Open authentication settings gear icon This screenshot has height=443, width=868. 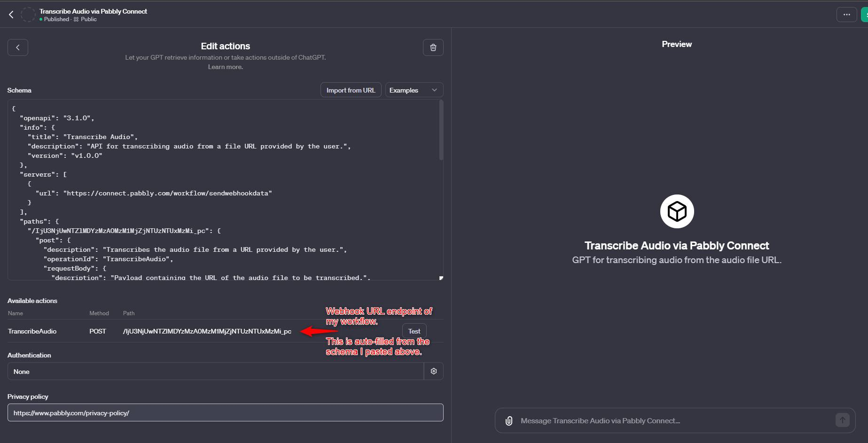[434, 371]
